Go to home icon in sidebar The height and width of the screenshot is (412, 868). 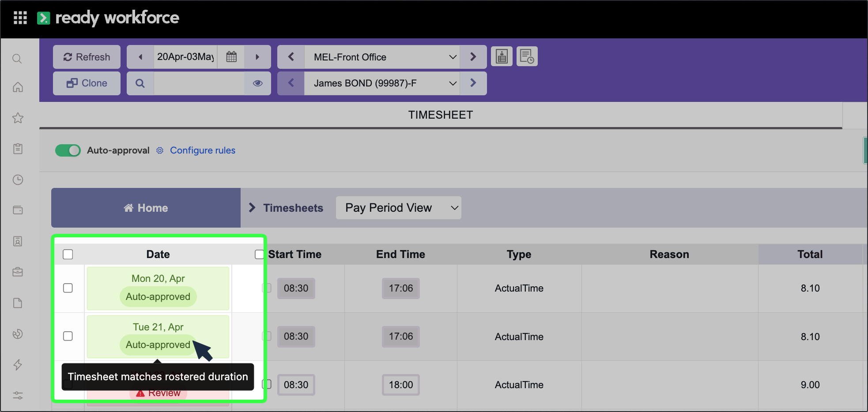coord(18,87)
